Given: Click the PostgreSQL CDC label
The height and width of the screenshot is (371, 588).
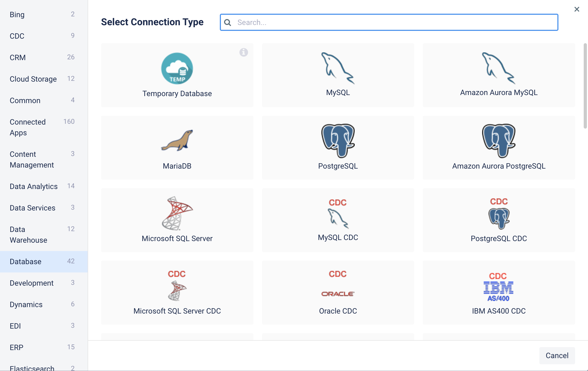Looking at the screenshot, I should pyautogui.click(x=499, y=238).
